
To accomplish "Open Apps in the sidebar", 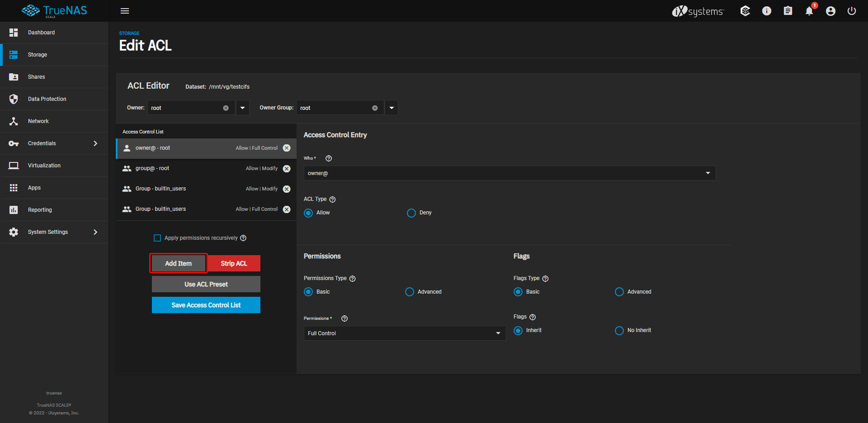I will click(54, 188).
